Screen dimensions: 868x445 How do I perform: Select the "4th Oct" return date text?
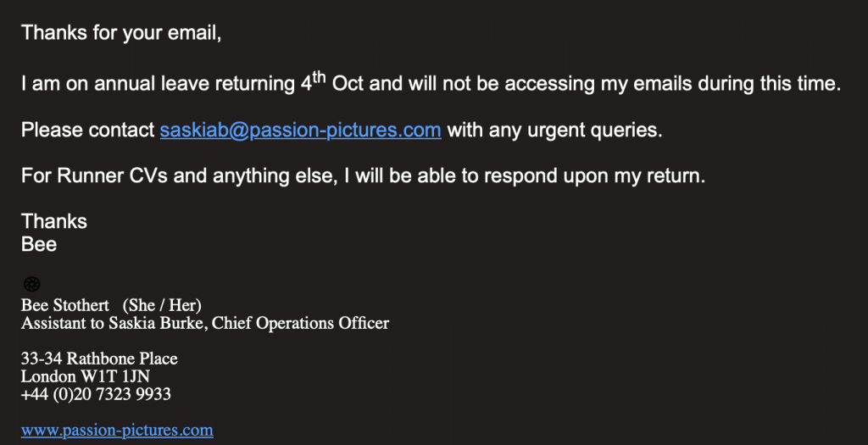point(331,83)
